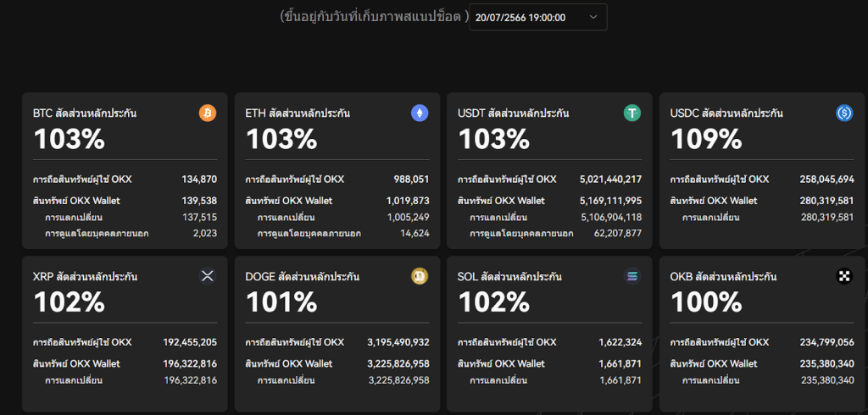This screenshot has height=415, width=868.
Task: Click the BTC 103% reserve ratio
Action: (x=70, y=138)
